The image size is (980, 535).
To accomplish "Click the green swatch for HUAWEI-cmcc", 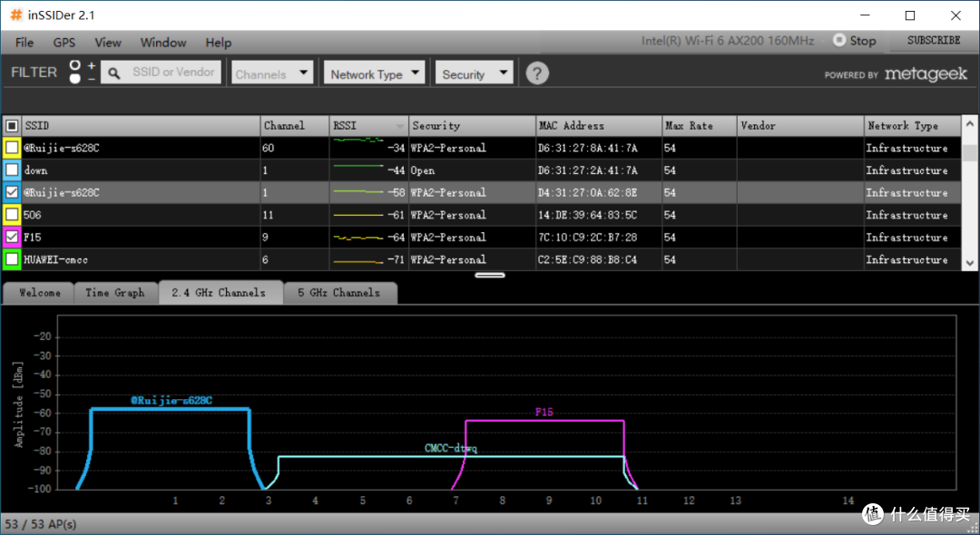I will (x=12, y=259).
